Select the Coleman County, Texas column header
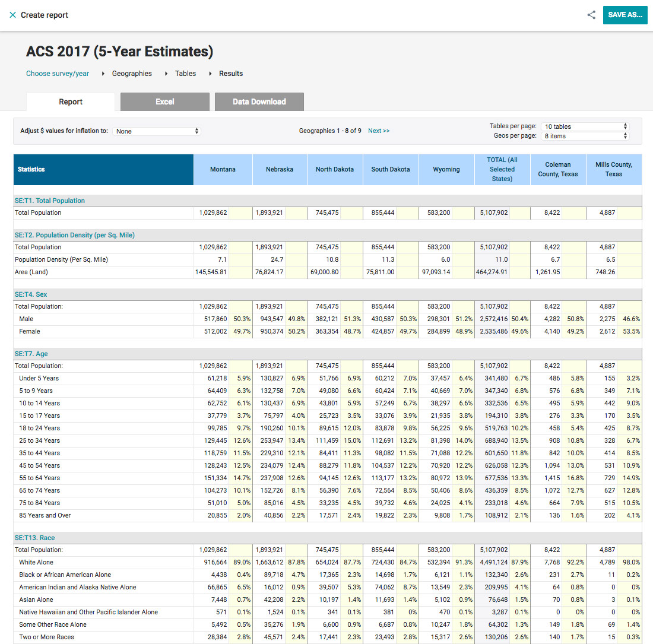 point(558,169)
